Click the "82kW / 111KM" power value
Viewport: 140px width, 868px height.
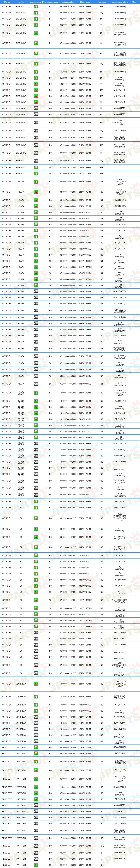[85, 574]
